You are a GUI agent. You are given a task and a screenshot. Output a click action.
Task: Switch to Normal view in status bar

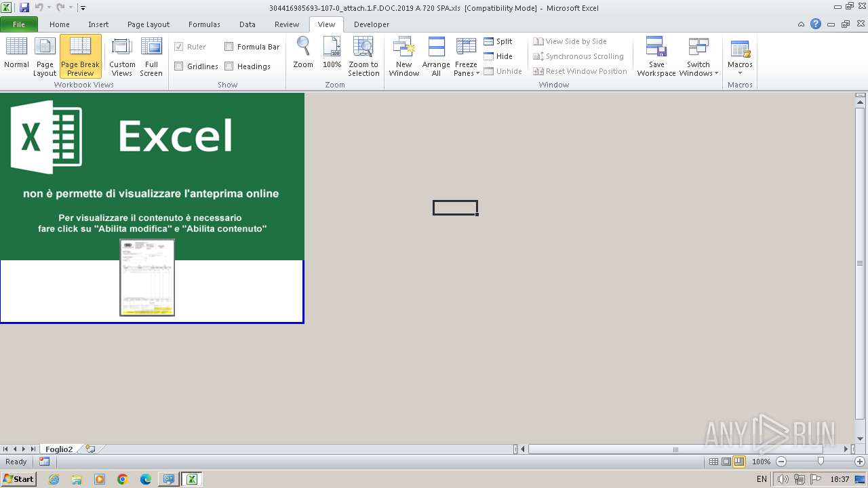(x=713, y=462)
